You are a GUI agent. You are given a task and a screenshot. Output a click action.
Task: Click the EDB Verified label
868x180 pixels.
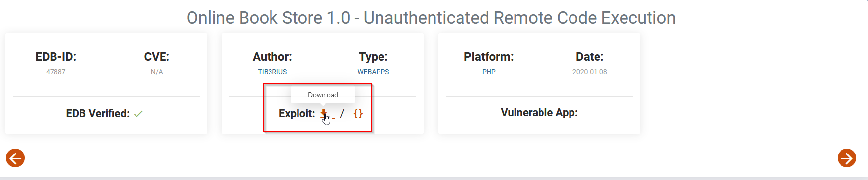tap(98, 113)
